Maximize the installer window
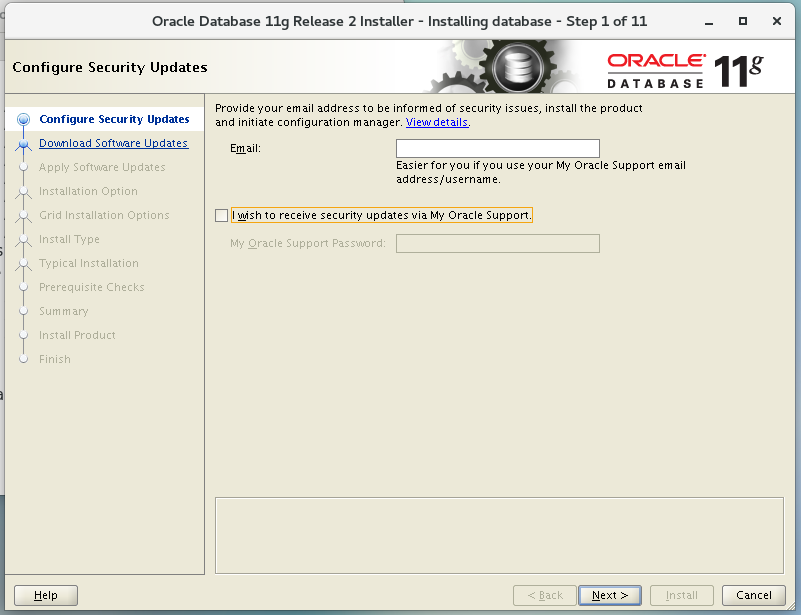This screenshot has width=801, height=615. pos(743,21)
